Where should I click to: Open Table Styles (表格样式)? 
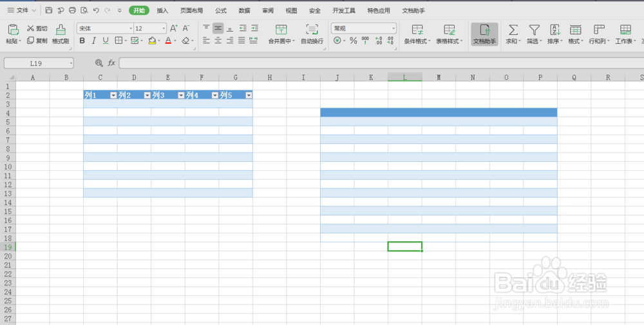pos(450,34)
